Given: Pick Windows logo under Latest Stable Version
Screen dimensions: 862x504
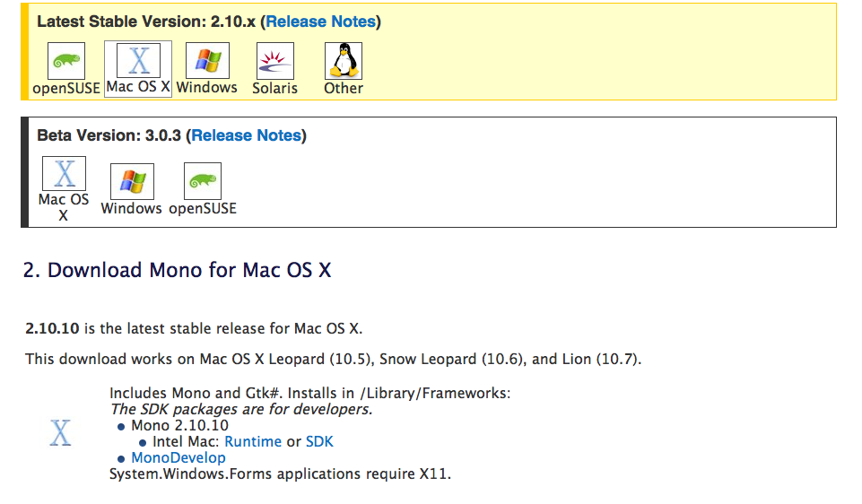Looking at the screenshot, I should tap(207, 60).
